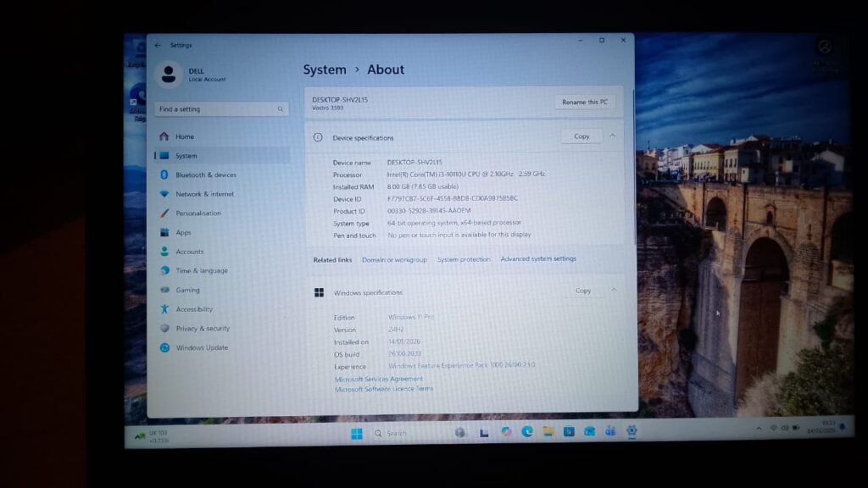The height and width of the screenshot is (488, 868).
Task: Go to Network & internet settings
Action: pos(204,194)
